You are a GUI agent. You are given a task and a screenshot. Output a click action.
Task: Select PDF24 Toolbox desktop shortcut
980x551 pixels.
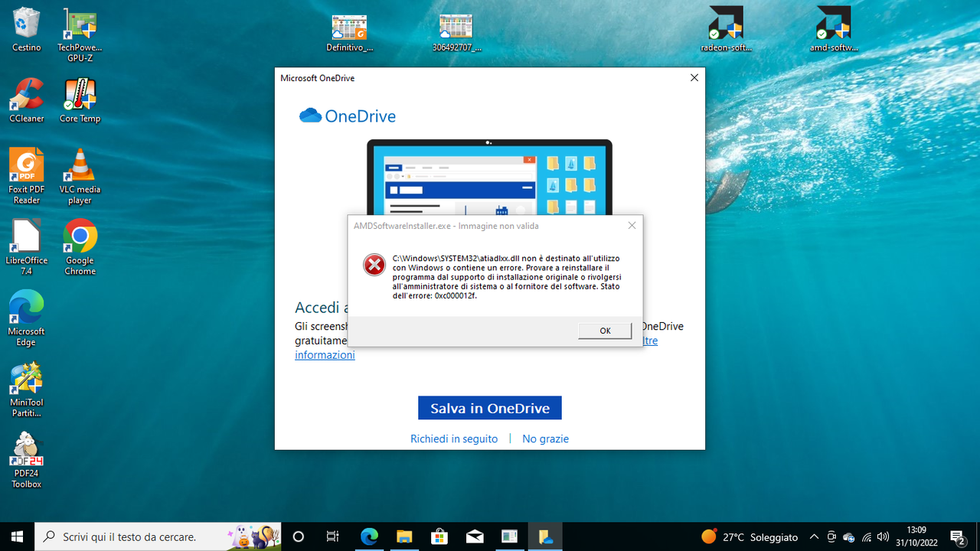26,461
